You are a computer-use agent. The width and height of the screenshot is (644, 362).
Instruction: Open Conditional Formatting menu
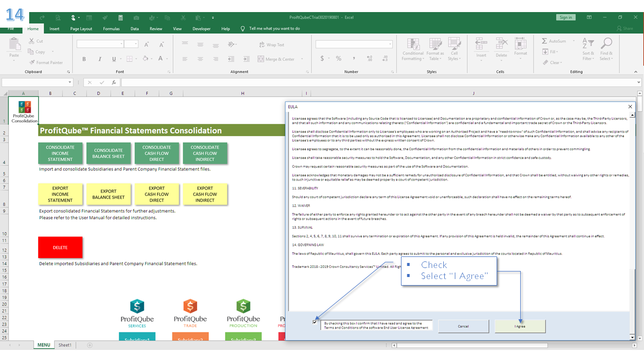tap(413, 49)
